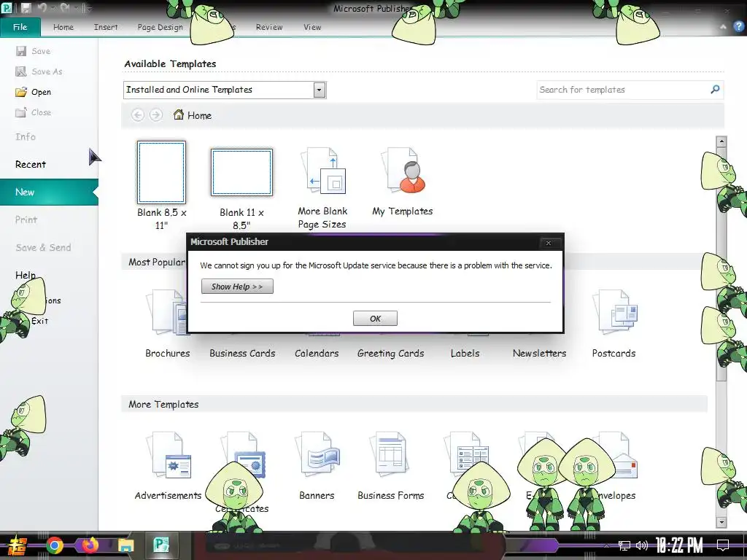Select Save & Send in the sidebar
The width and height of the screenshot is (747, 560).
pyautogui.click(x=43, y=248)
